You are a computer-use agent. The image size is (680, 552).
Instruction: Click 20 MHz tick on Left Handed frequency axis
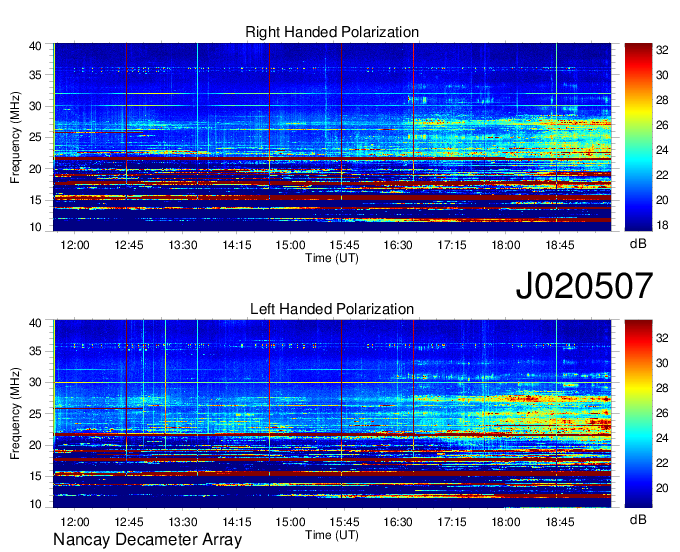coord(35,445)
